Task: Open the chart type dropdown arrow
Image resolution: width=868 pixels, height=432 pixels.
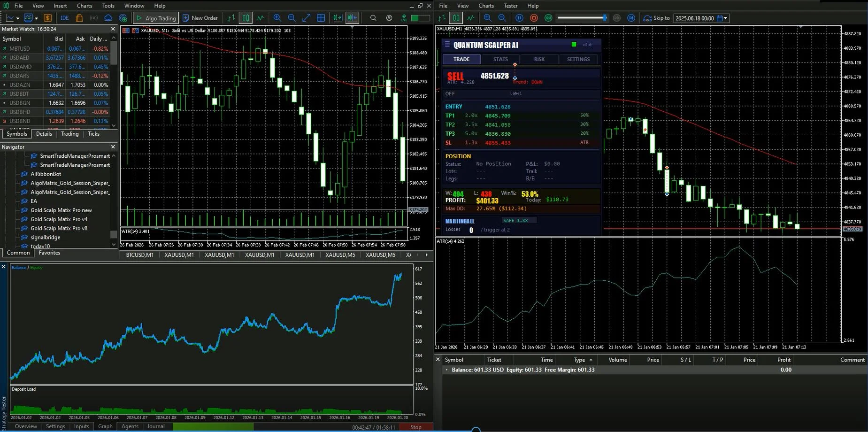Action: (18, 18)
